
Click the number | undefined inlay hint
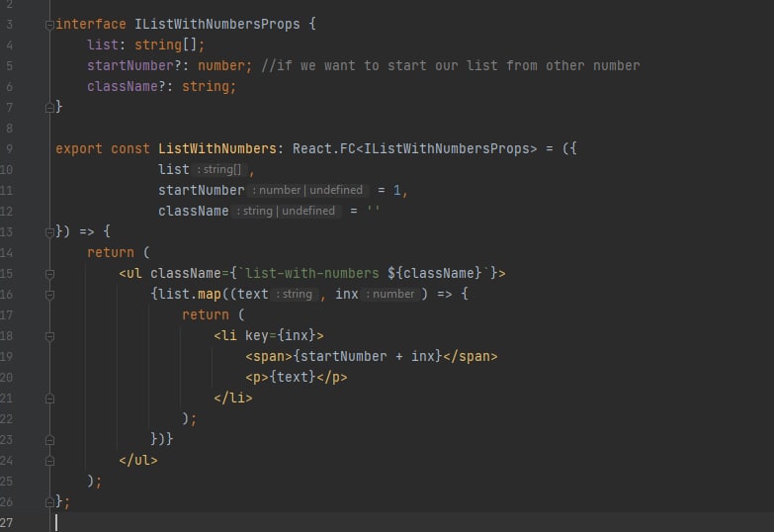click(x=307, y=190)
